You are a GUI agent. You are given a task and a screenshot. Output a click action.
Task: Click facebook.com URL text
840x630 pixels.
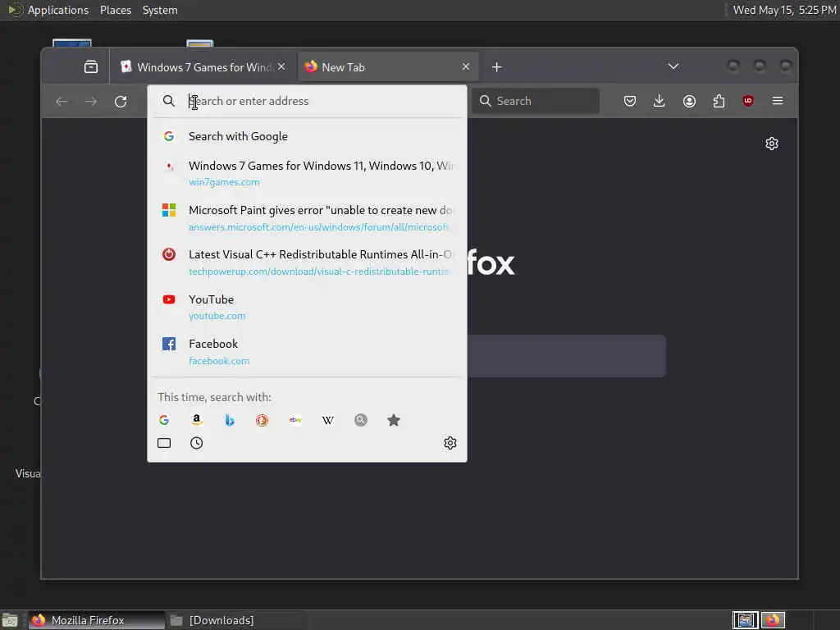point(219,361)
